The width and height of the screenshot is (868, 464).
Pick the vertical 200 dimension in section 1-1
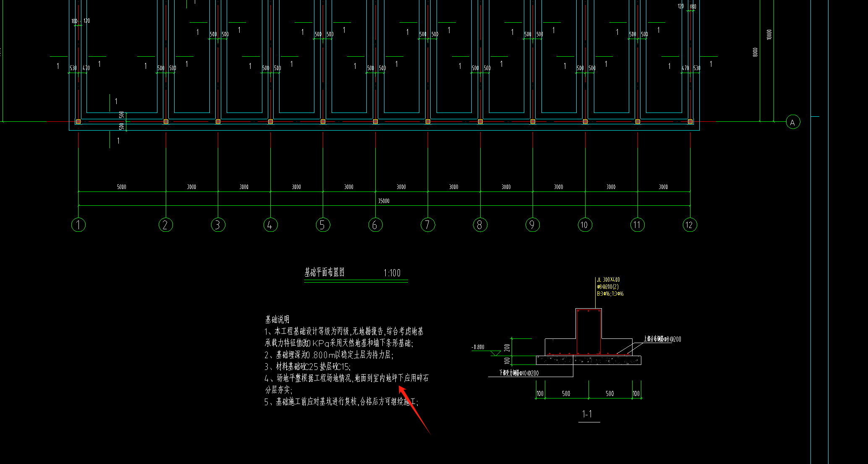(x=507, y=348)
